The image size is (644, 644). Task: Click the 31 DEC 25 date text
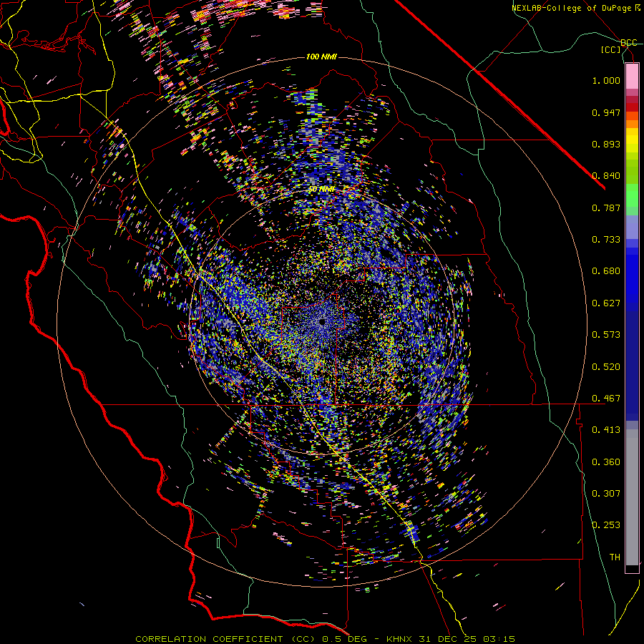click(447, 639)
